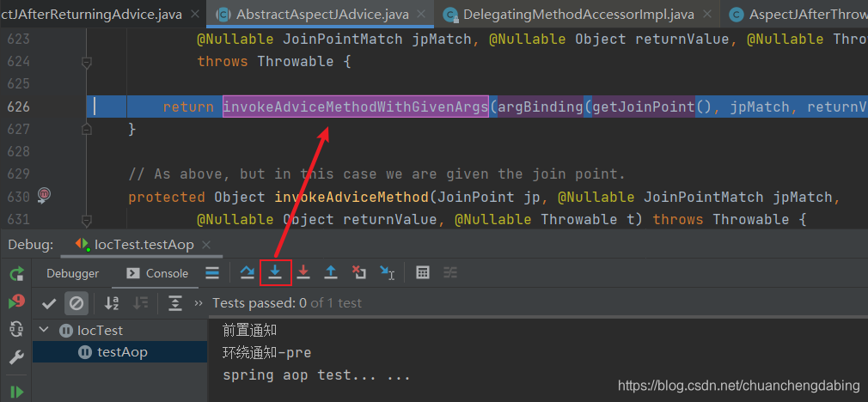Collapse code fold marker at line 631
Screen dimensions: 868x402
coord(86,221)
